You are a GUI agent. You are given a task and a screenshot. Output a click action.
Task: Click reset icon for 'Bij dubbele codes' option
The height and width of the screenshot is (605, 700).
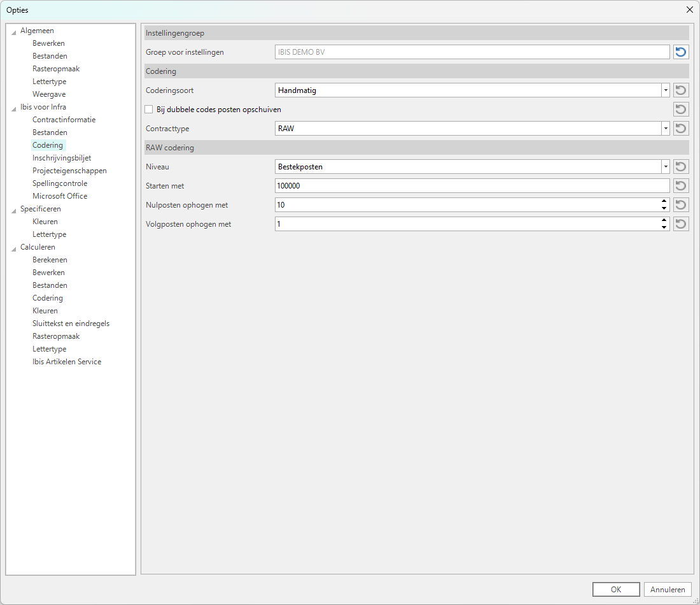[x=681, y=110]
